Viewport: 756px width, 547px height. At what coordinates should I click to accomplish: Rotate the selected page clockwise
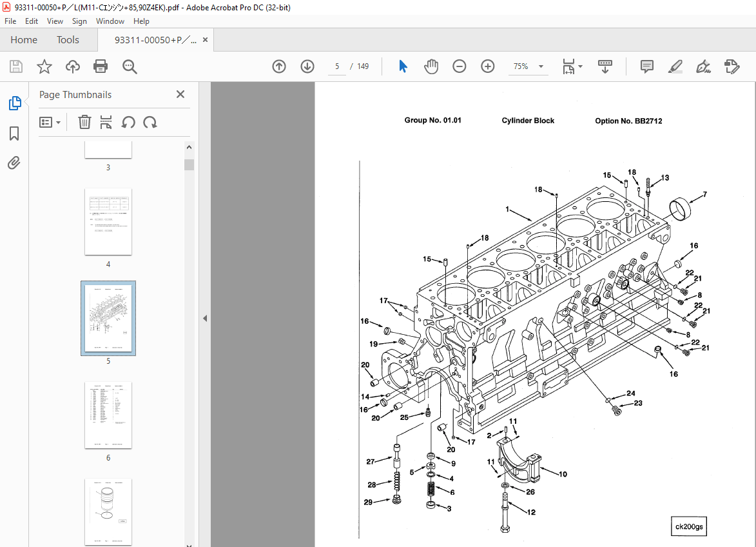(x=149, y=122)
